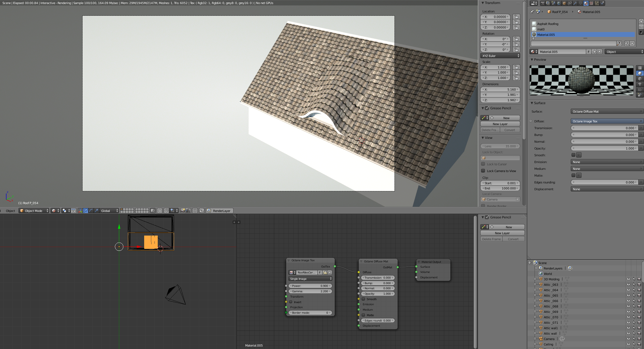This screenshot has height=349, width=644.
Task: Open the Render properties camera tab
Action: tap(543, 3)
